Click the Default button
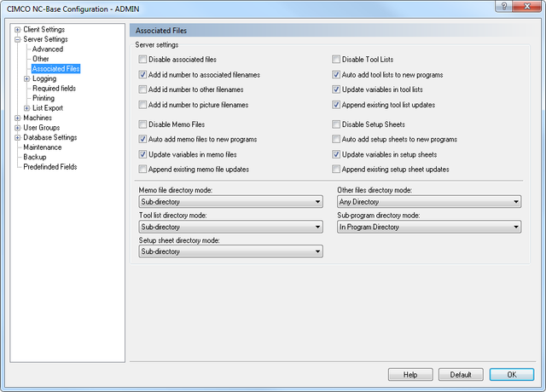This screenshot has height=392, width=546. click(x=461, y=375)
